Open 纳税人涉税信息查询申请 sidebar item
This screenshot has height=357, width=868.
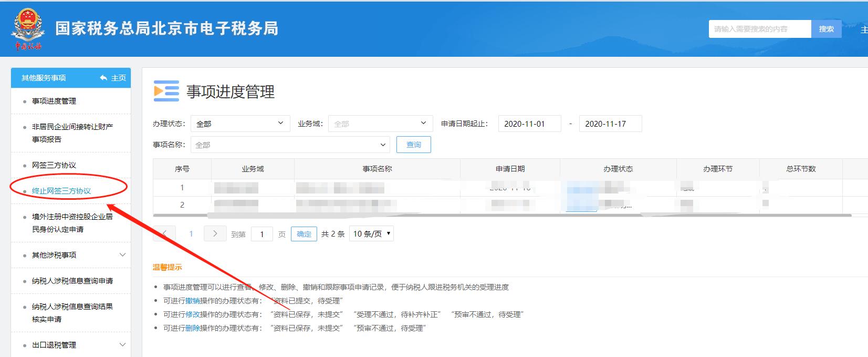pyautogui.click(x=72, y=281)
